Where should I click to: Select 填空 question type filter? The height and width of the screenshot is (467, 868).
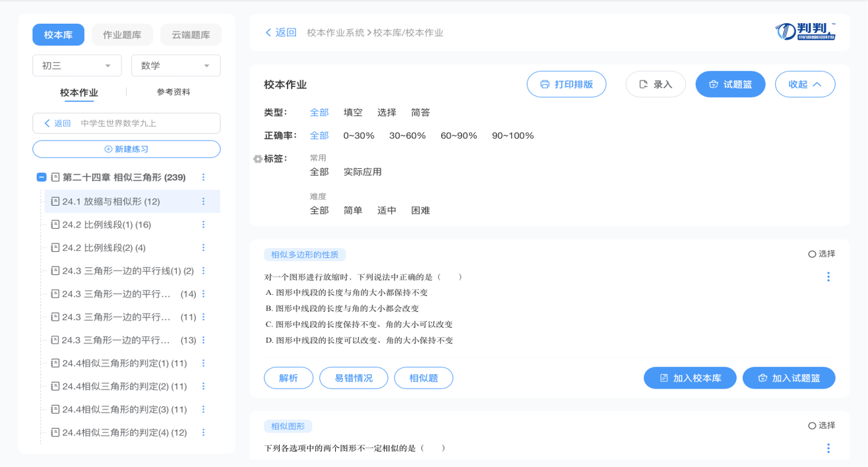353,113
